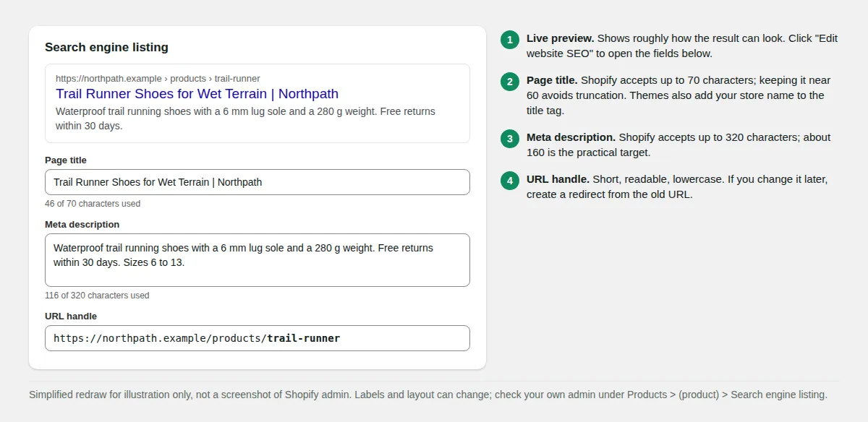
Task: Click the 'URL handle.' note about redirects
Action: point(677,186)
